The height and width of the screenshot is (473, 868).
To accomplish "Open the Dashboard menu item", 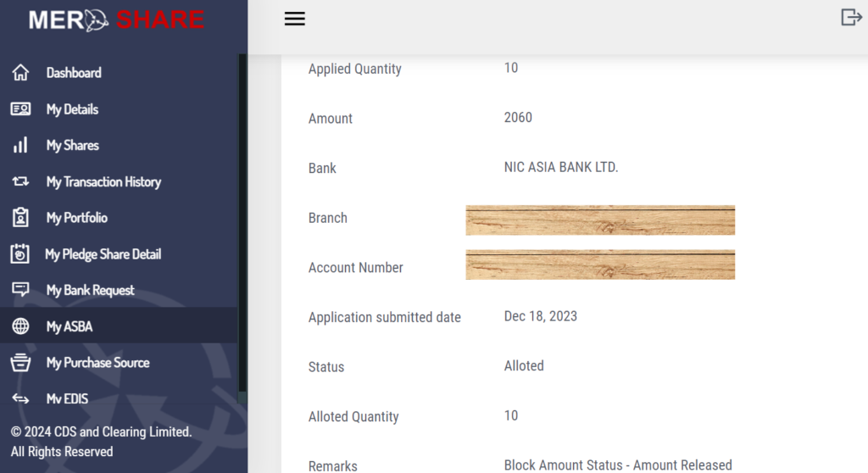I will (74, 73).
